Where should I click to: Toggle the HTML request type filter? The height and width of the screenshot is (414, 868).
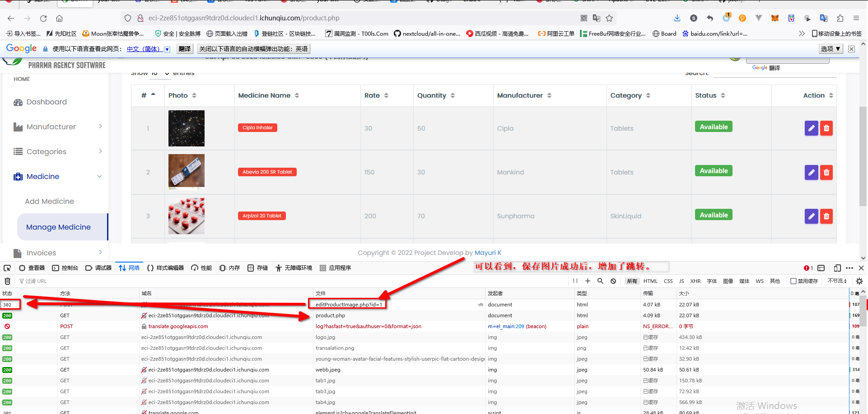click(x=650, y=281)
